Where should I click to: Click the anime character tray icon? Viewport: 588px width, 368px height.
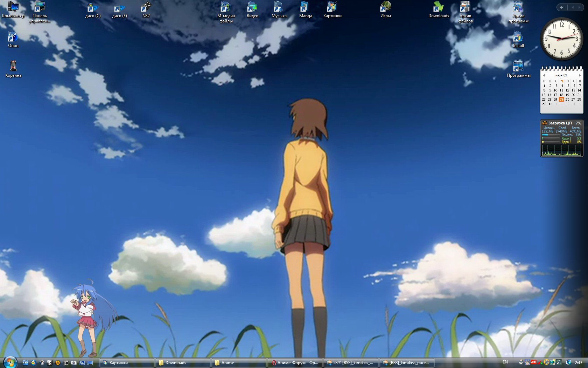click(527, 362)
